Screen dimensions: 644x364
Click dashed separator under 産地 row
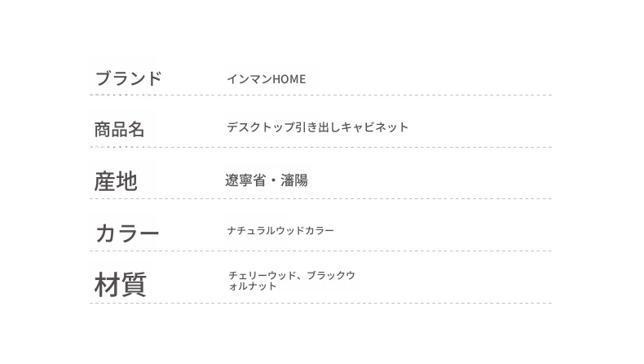point(320,198)
